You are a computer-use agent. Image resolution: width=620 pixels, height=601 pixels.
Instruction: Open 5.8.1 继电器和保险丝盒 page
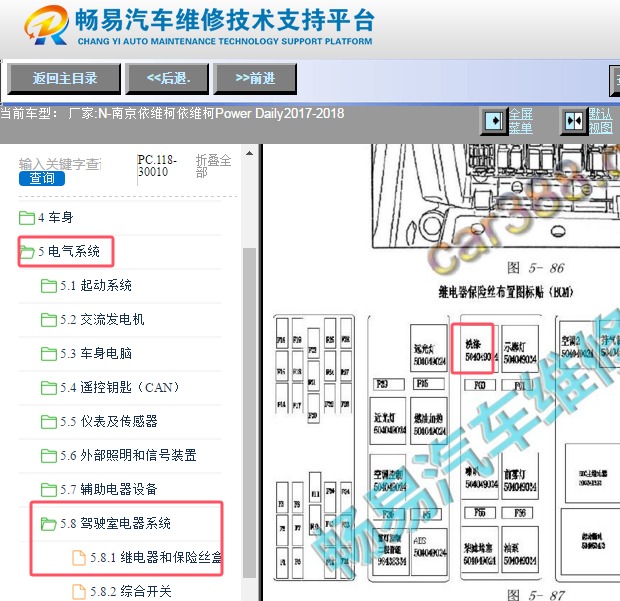coord(156,558)
